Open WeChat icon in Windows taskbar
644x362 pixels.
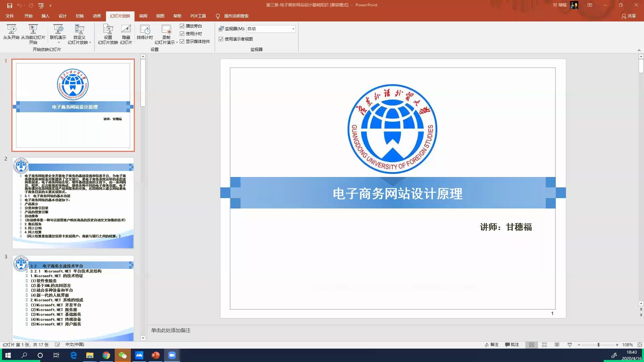tap(122, 355)
